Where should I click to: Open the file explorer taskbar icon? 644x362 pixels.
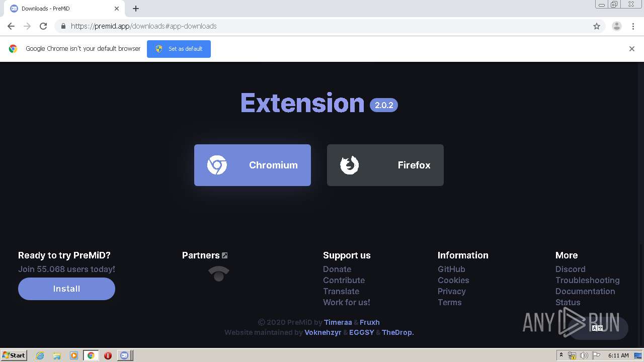click(x=57, y=355)
